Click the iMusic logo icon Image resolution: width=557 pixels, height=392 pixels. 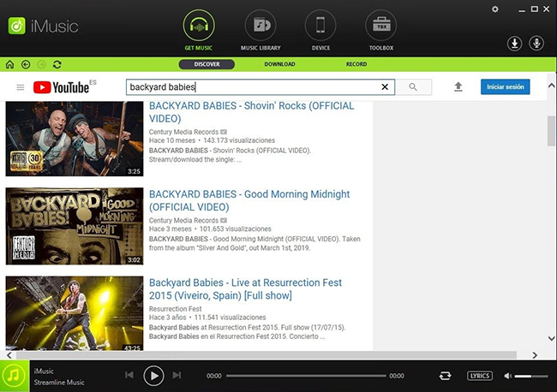click(16, 26)
